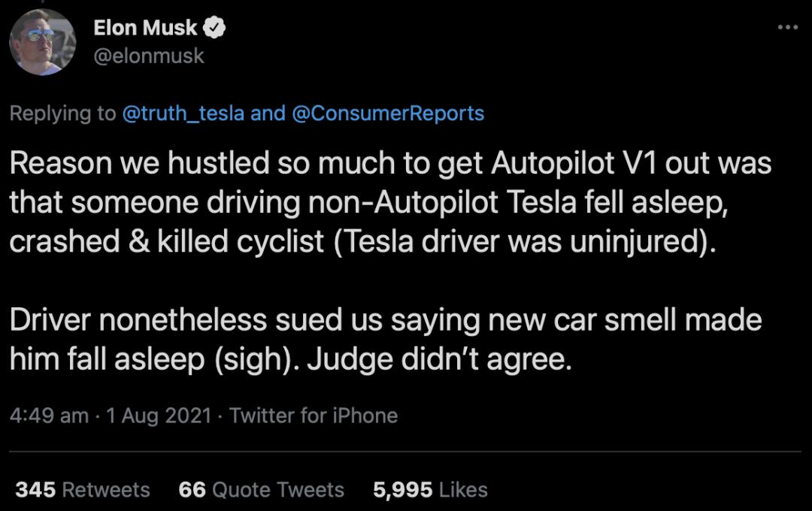This screenshot has height=511, width=812.
Task: Open the @elonmusk handle link
Action: pyautogui.click(x=148, y=56)
